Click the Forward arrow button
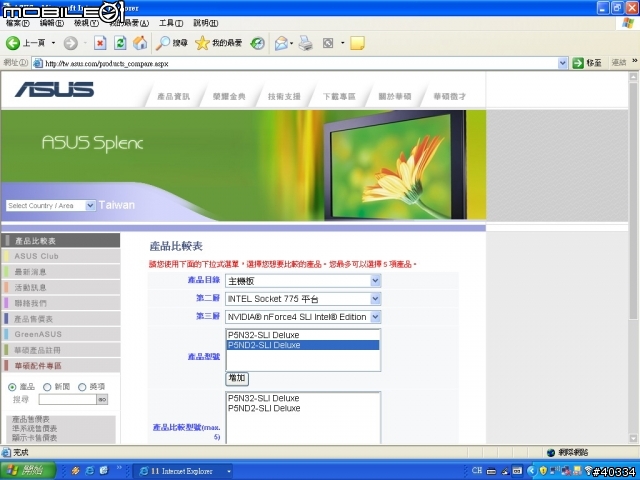The image size is (640, 480). tap(71, 43)
